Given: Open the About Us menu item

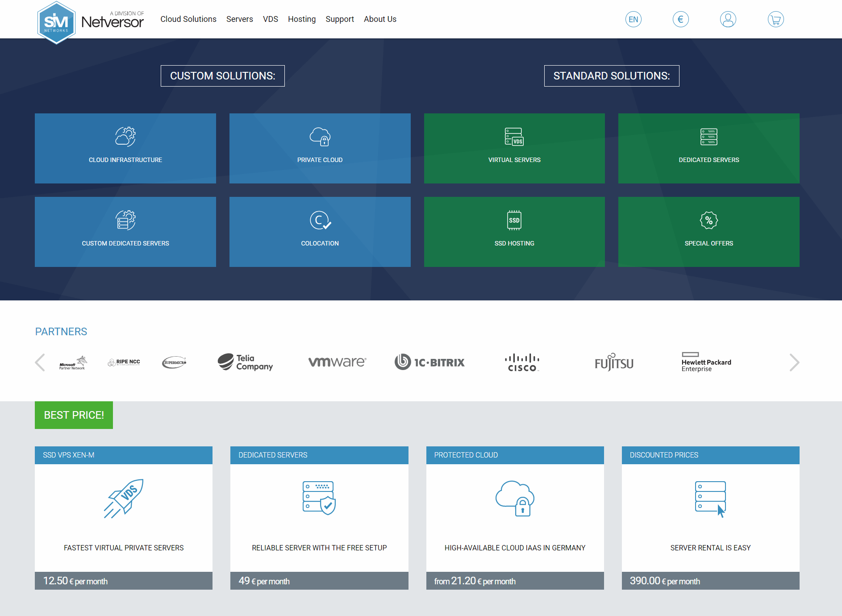Looking at the screenshot, I should tap(380, 19).
